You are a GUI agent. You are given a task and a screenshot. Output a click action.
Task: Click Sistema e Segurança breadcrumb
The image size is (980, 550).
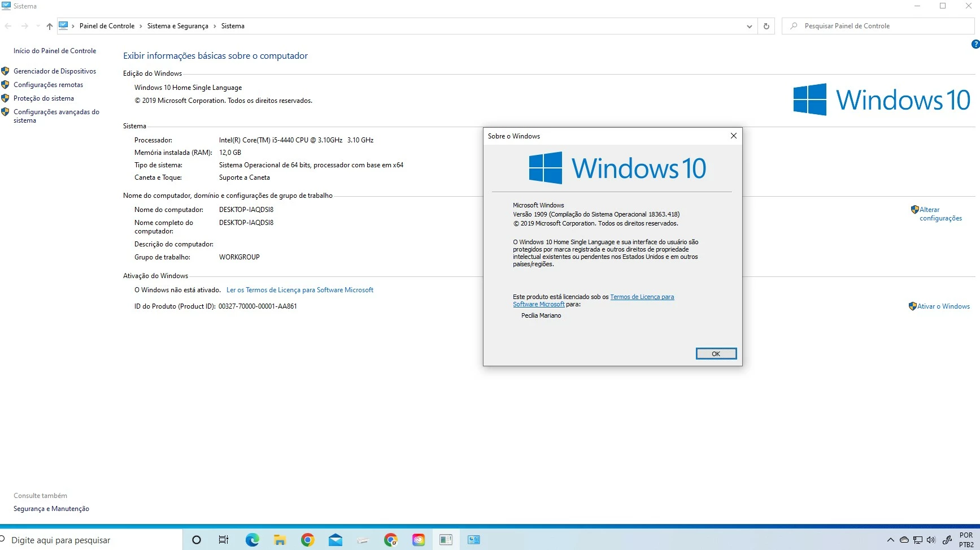177,26
